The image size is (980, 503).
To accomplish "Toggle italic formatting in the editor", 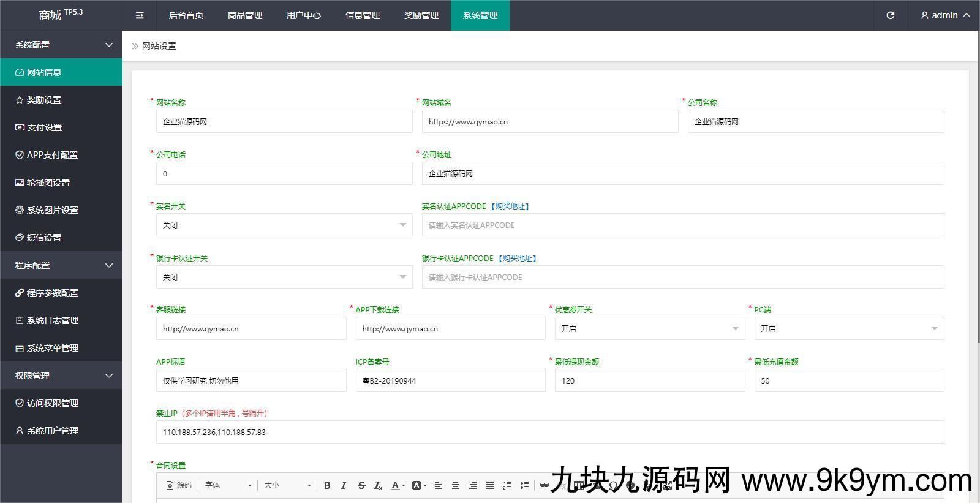I will 344,485.
